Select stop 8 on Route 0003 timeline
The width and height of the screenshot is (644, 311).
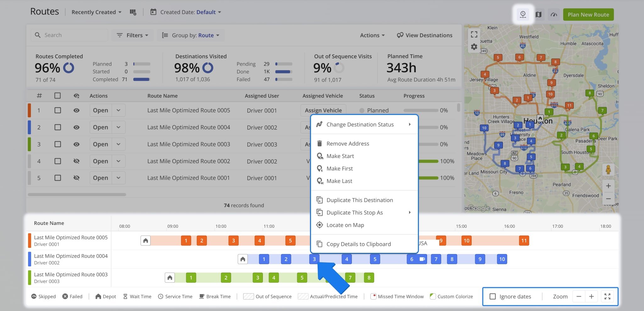click(x=369, y=278)
